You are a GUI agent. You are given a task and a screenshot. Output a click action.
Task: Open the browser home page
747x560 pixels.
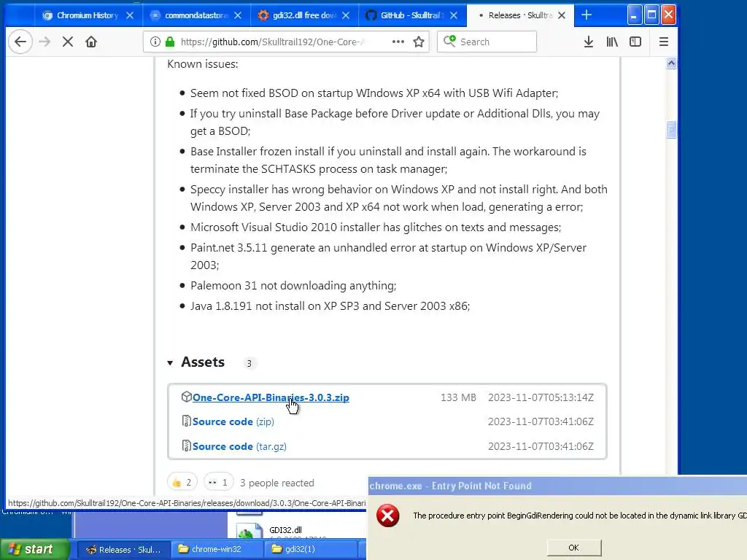(x=91, y=42)
